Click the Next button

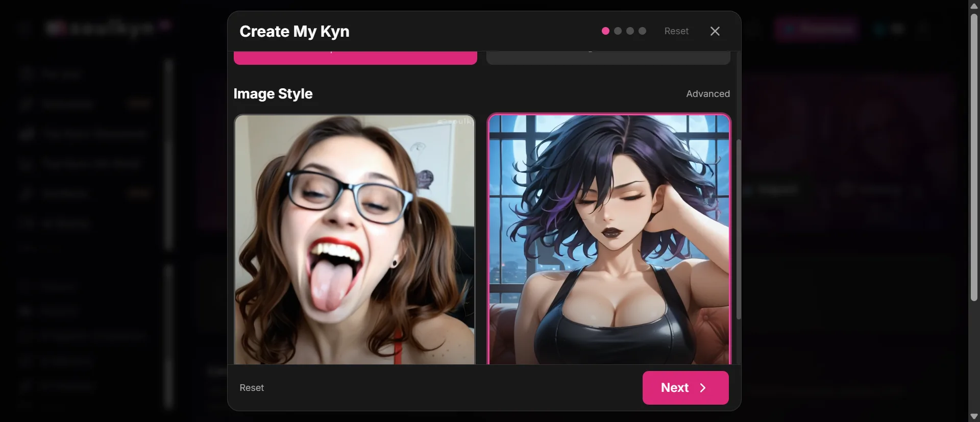[x=685, y=388]
